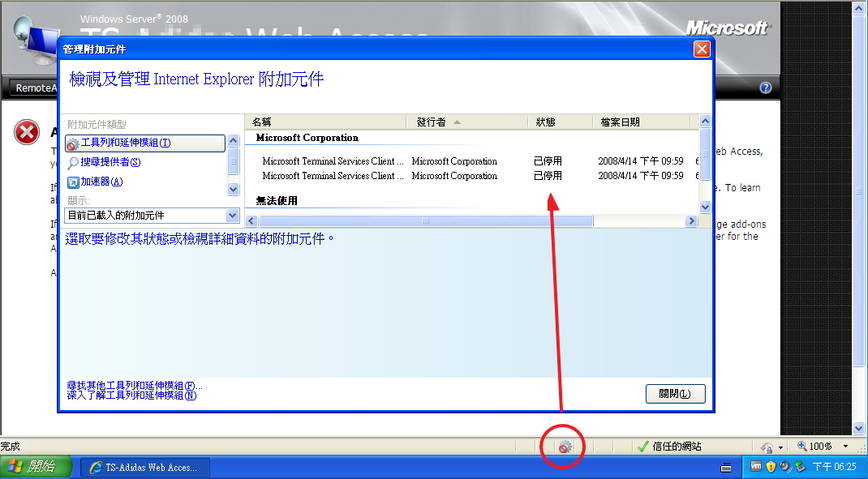Click the speaker device tray icon
Screen dimensions: 868x479
coord(785,467)
